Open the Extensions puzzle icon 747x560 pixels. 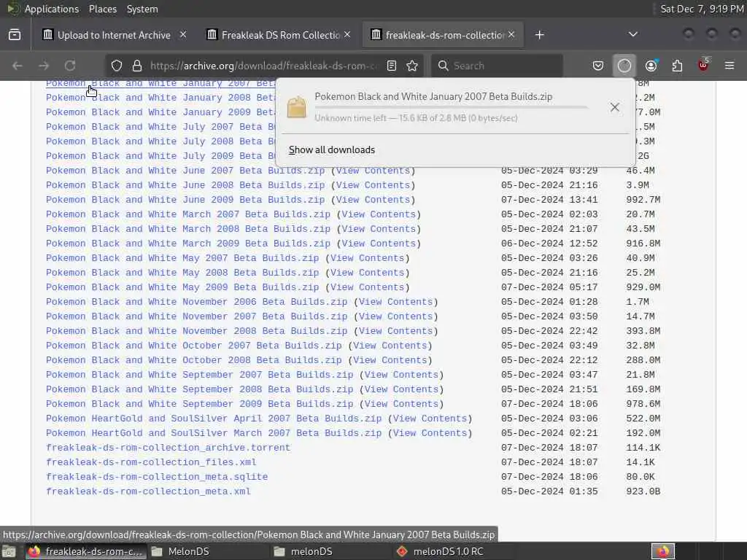tap(677, 66)
